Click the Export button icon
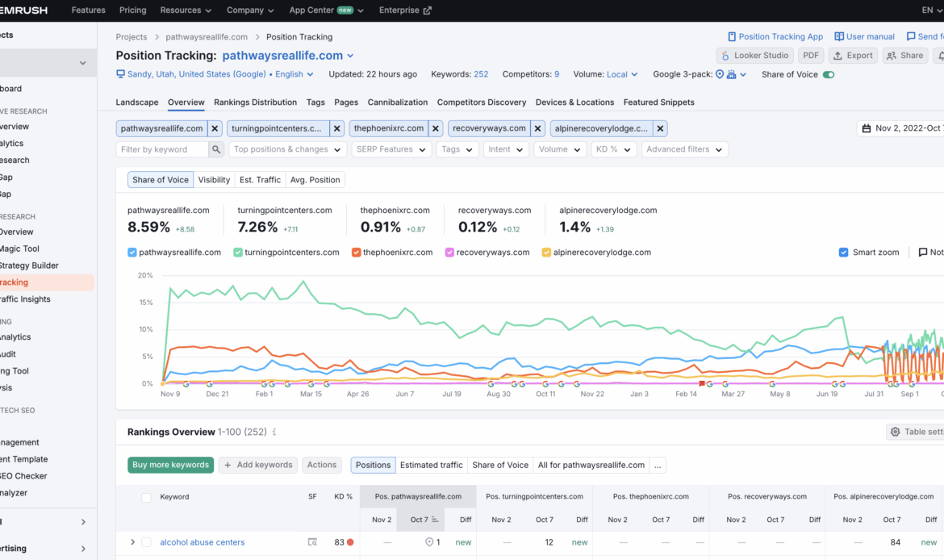 click(x=838, y=56)
